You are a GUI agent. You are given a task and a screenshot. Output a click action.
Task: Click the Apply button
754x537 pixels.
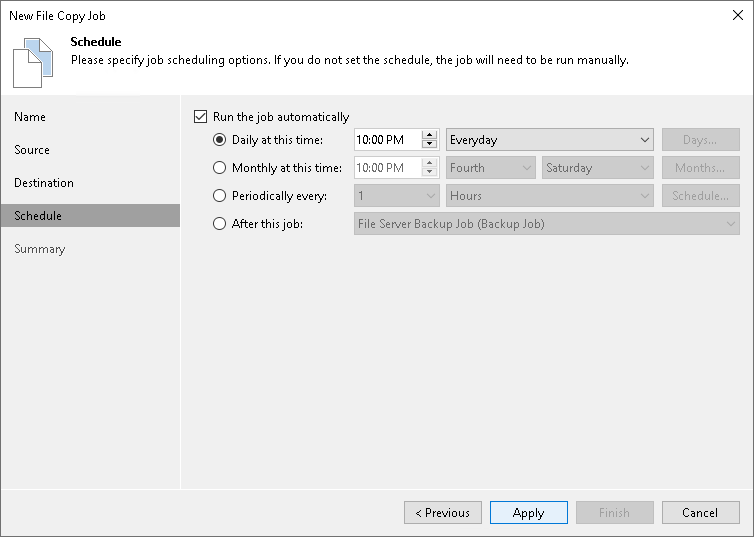[529, 512]
